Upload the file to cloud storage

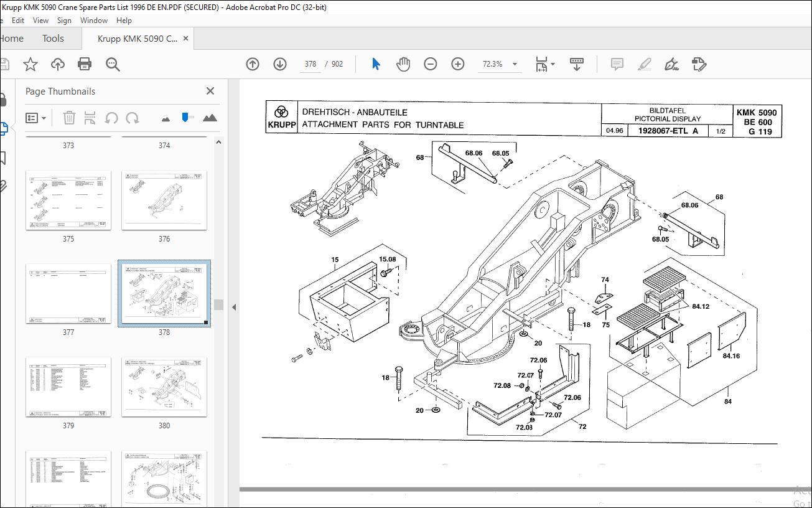click(x=58, y=63)
